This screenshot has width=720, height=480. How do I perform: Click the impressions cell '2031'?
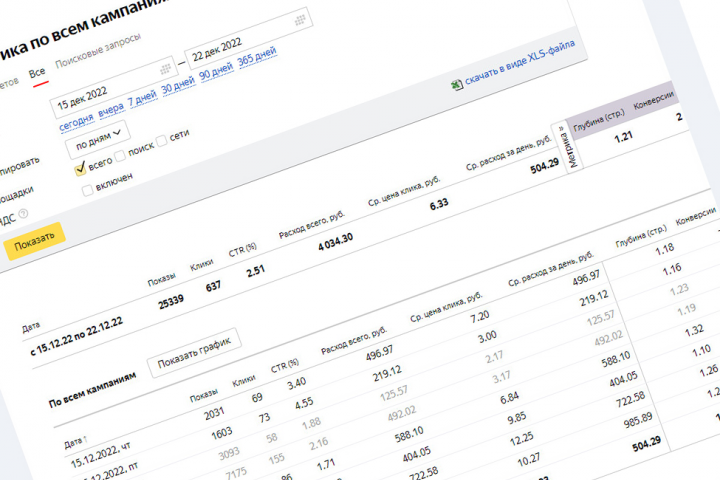click(x=214, y=414)
